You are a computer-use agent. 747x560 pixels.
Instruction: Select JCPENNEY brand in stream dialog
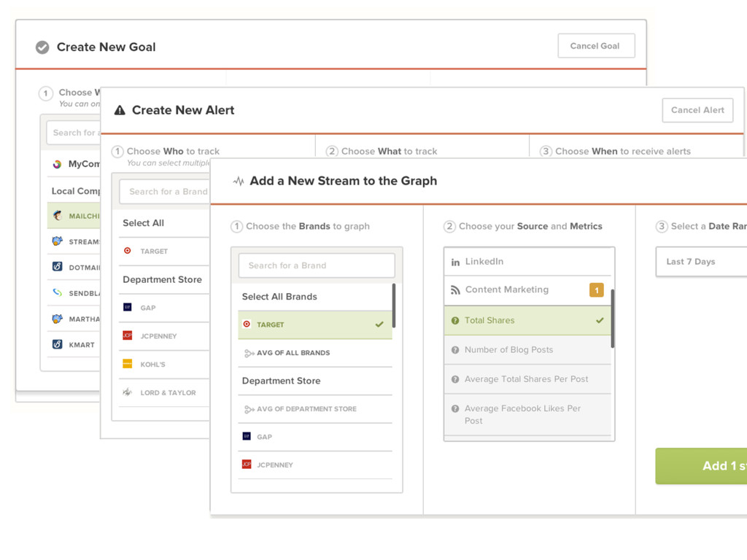click(x=315, y=464)
